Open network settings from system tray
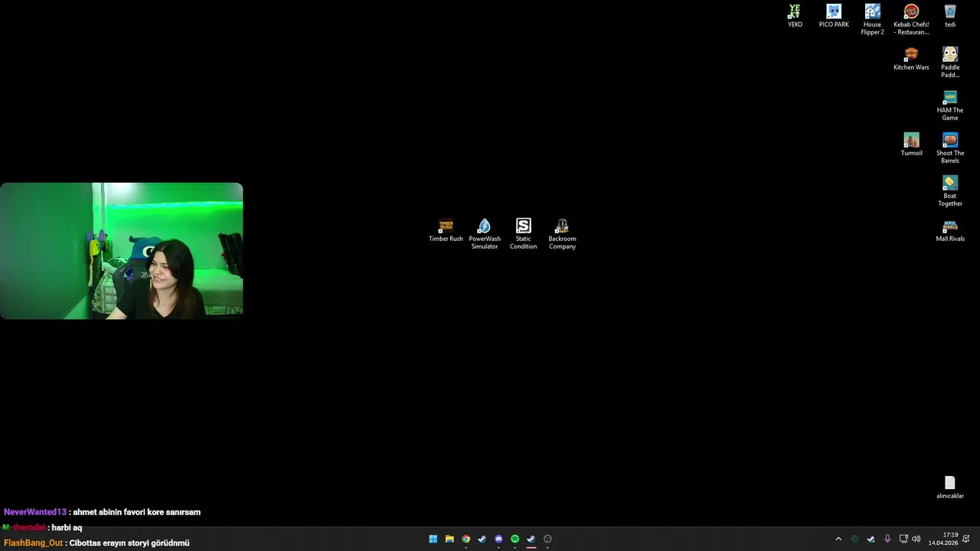The height and width of the screenshot is (551, 980). (x=903, y=539)
